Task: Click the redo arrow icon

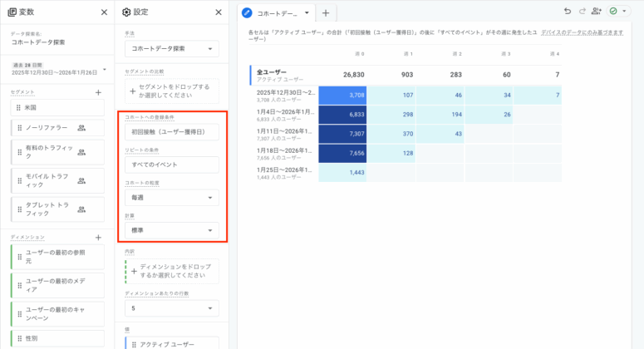Action: pos(582,12)
